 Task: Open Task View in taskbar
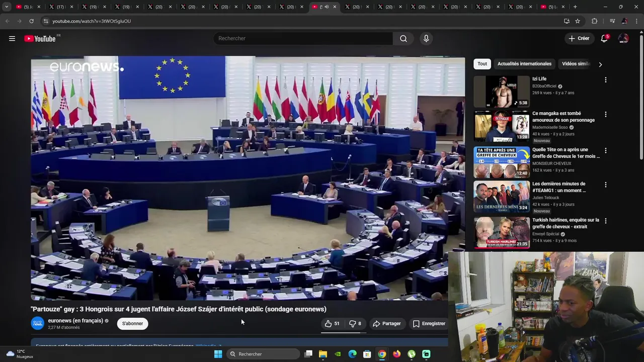(308, 354)
